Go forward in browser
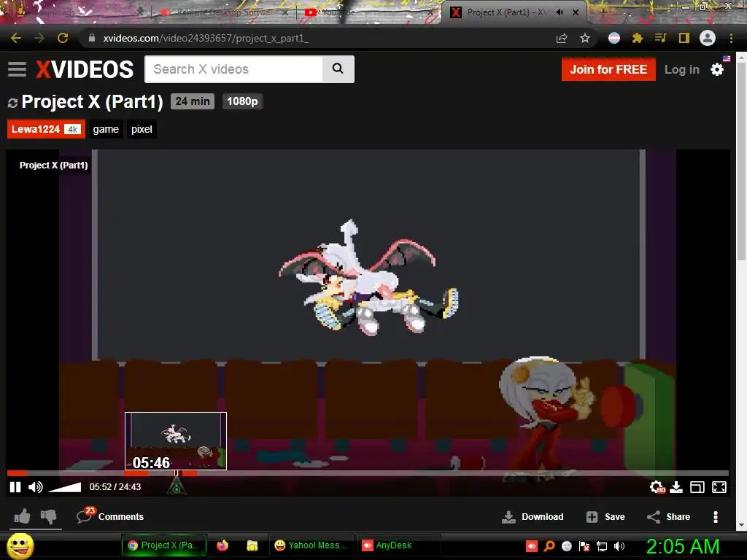 [x=39, y=38]
